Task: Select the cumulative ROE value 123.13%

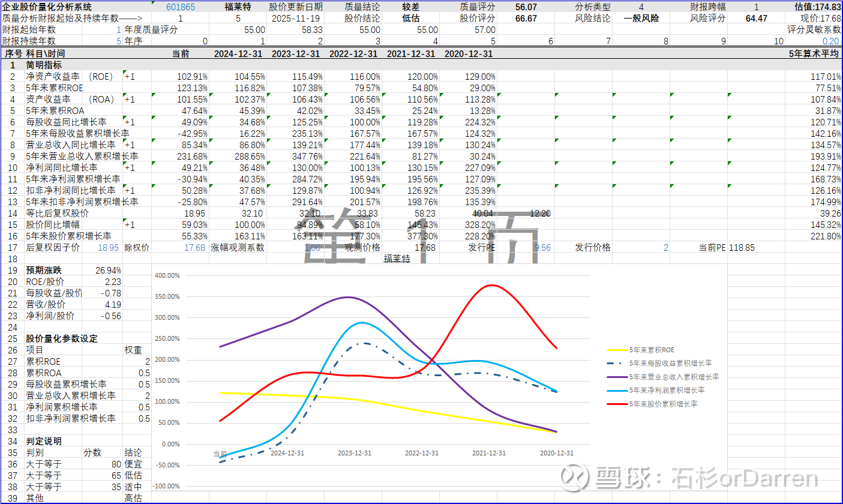Action: point(193,88)
